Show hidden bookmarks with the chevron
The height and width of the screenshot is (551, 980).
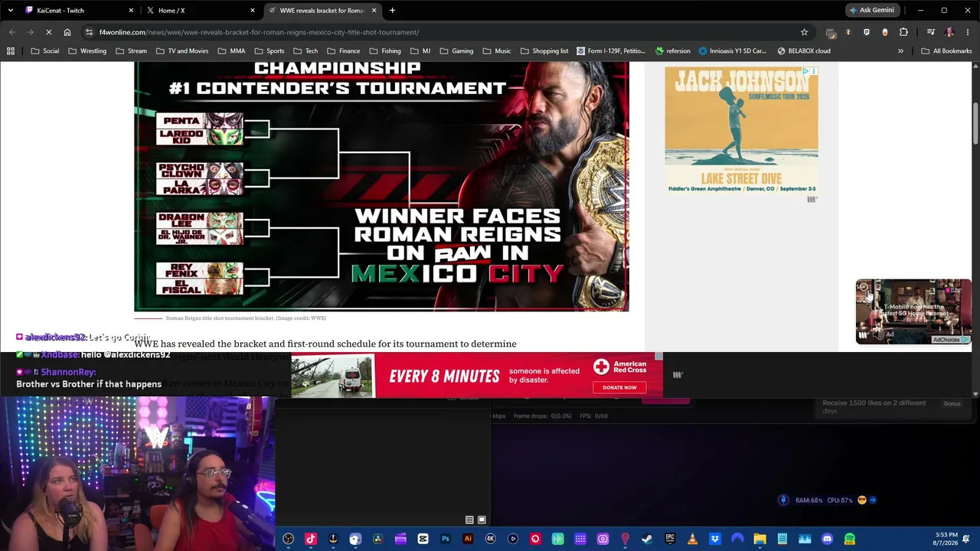click(x=900, y=51)
